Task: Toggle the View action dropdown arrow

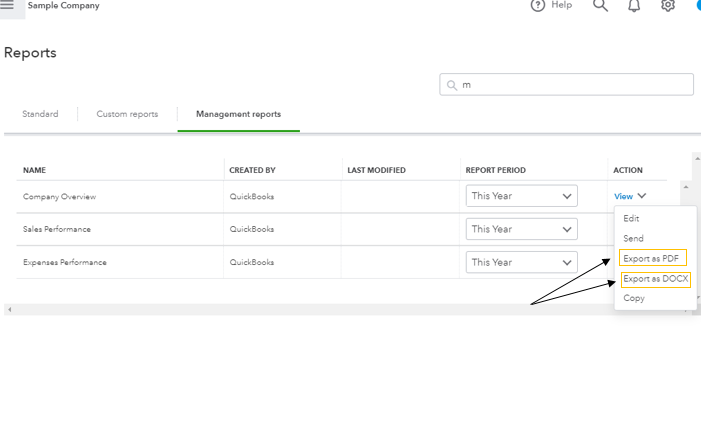Action: coord(642,196)
